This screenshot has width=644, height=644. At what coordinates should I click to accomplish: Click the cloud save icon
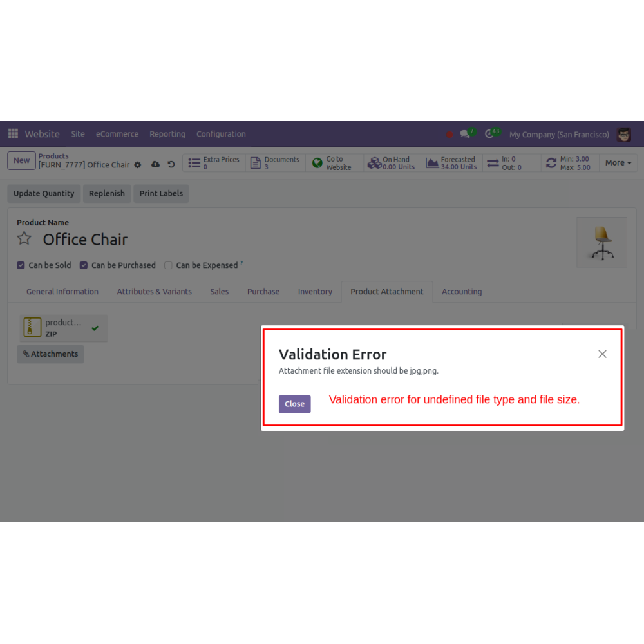[x=155, y=165]
